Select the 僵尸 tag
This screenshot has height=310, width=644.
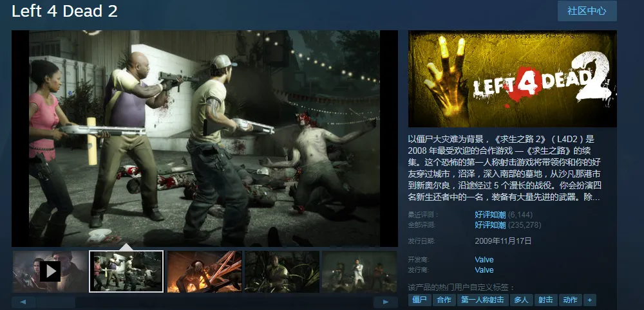click(420, 300)
